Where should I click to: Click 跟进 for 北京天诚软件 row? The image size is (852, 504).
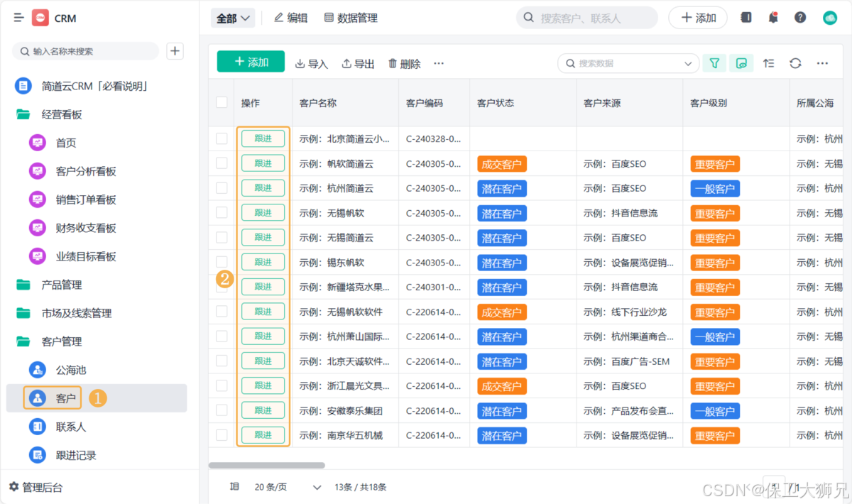pyautogui.click(x=263, y=361)
